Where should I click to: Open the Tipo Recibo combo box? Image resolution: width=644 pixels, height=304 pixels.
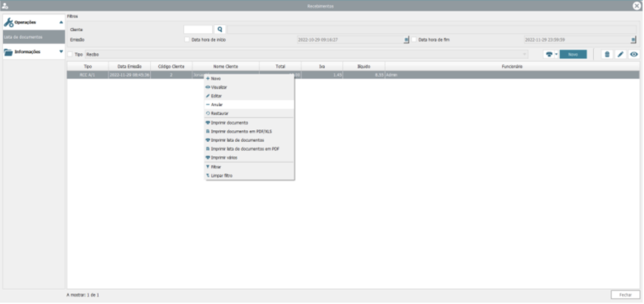coord(307,55)
